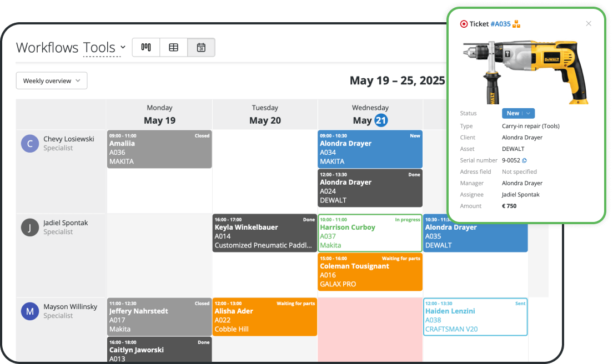Click the ticket target icon beside Ticket heading
The image size is (613, 364).
(x=464, y=24)
